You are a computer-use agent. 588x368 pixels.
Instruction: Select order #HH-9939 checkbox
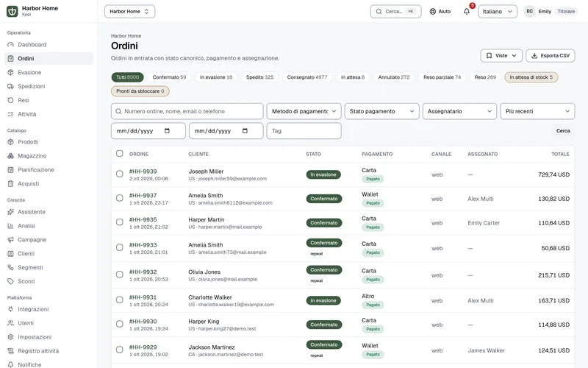[120, 174]
